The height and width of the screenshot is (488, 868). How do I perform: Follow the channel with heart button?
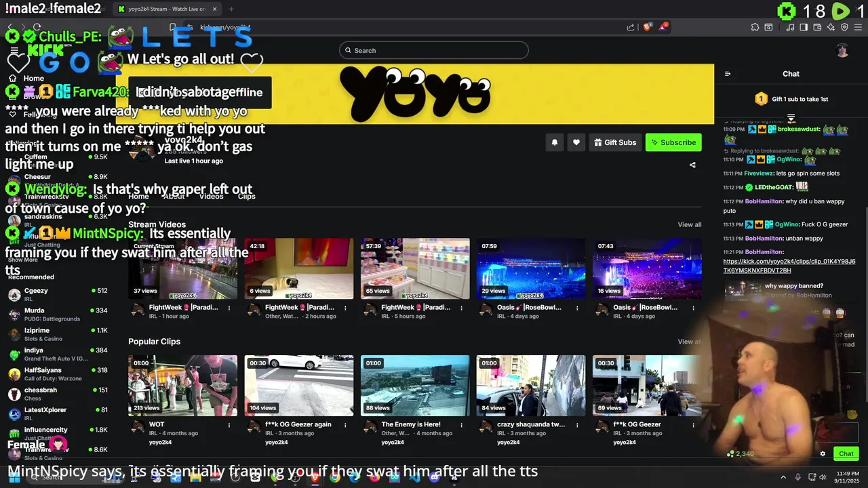(x=576, y=142)
